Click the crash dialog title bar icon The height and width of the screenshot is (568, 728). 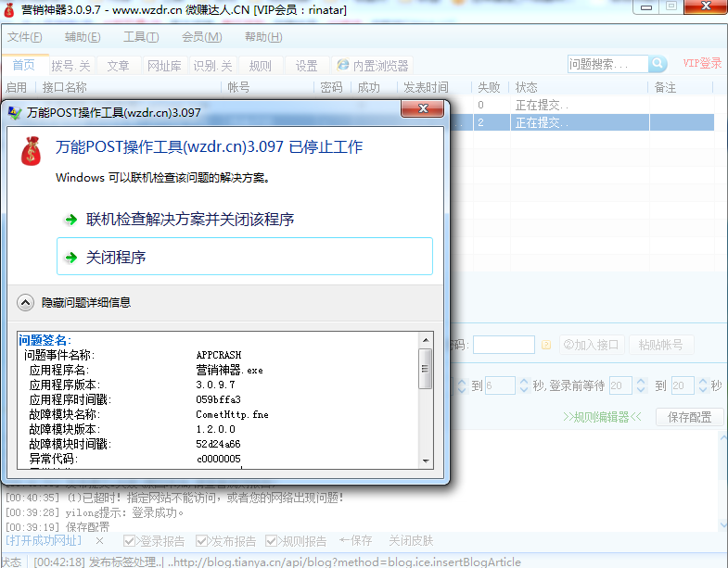(15, 113)
